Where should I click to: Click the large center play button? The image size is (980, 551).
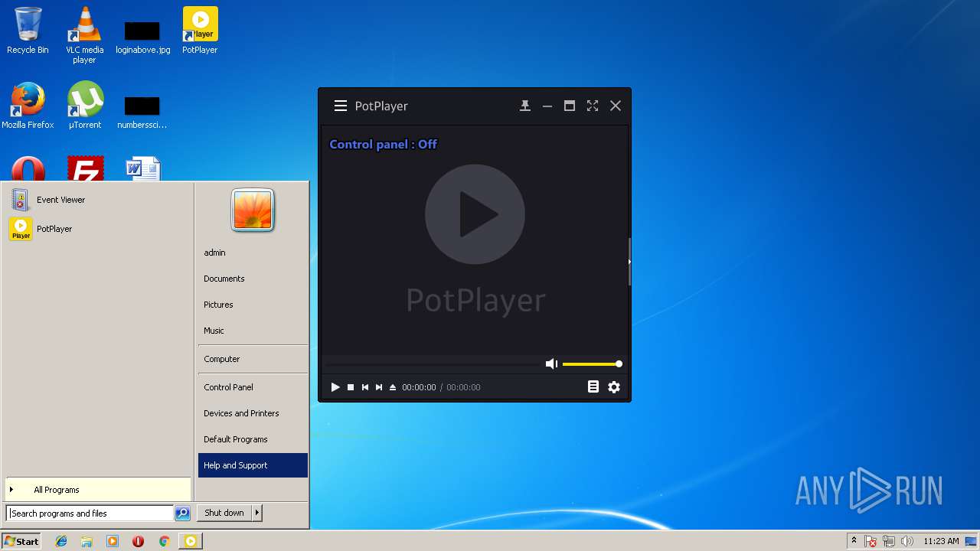(475, 214)
